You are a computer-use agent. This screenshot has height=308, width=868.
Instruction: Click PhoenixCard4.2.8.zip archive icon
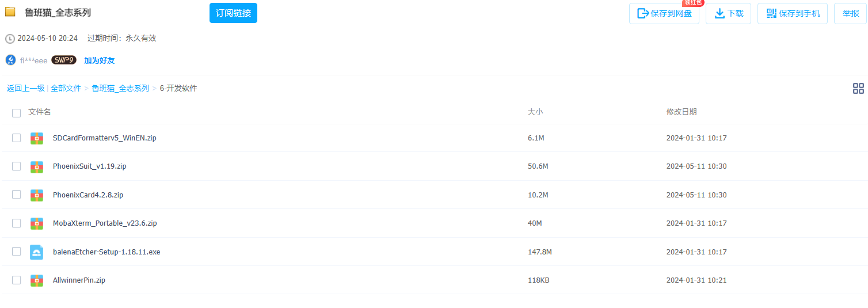point(37,195)
